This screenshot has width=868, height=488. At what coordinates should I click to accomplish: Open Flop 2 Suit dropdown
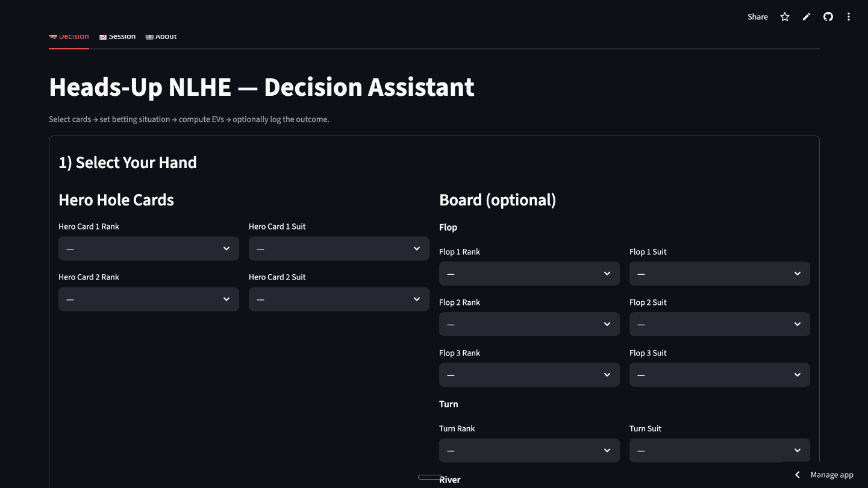[719, 324]
